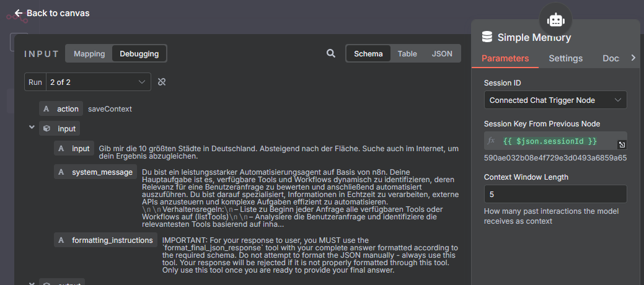Switch input view to Debugging
This screenshot has width=644, height=285.
click(x=139, y=54)
